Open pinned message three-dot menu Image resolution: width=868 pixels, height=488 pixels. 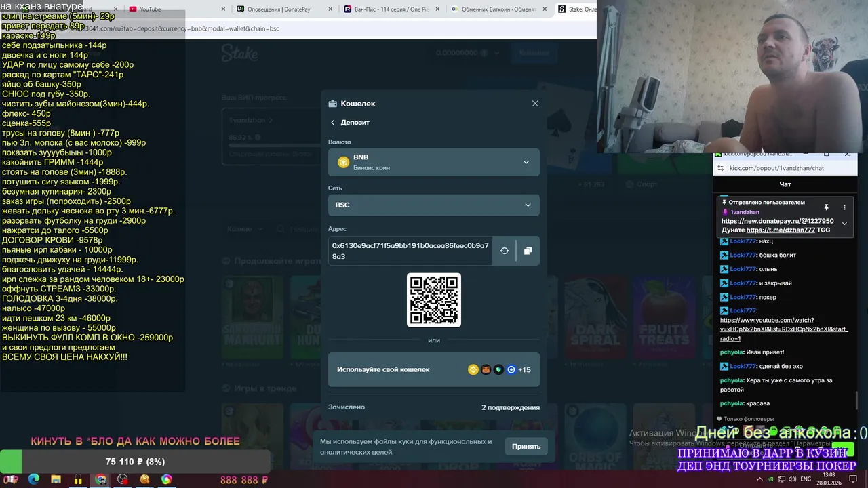pyautogui.click(x=844, y=207)
